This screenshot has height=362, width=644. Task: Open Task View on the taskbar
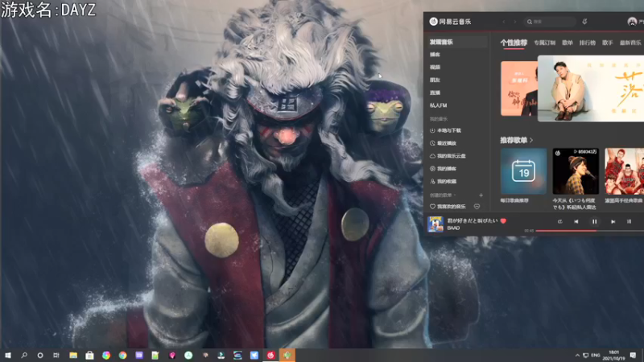pos(56,356)
